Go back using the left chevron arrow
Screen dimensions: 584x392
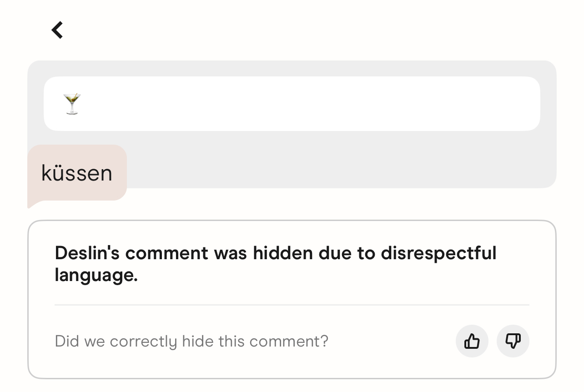57,30
